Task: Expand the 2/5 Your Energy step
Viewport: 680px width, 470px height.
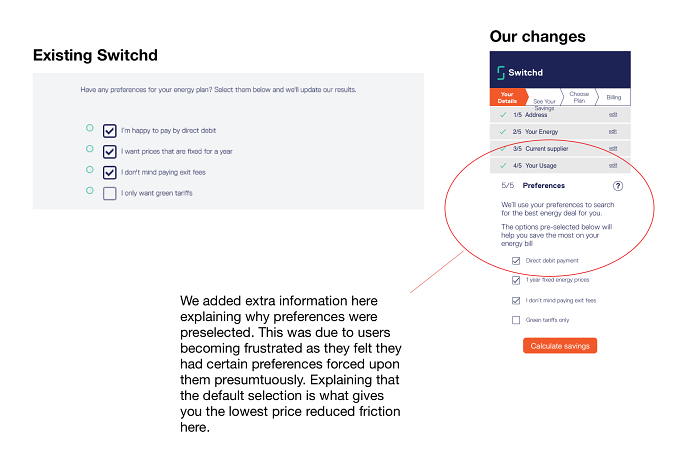Action: click(x=560, y=132)
